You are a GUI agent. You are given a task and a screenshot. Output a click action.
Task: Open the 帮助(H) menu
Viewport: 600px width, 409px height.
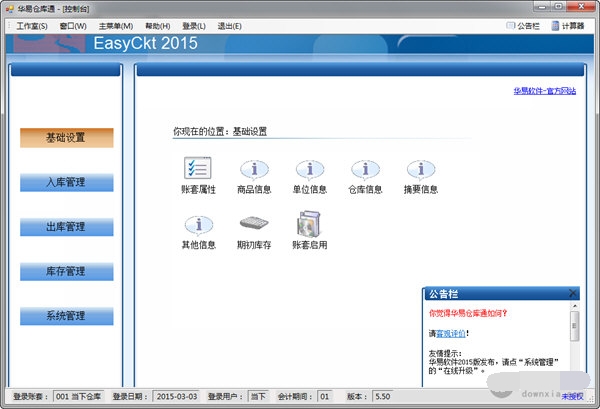click(157, 25)
